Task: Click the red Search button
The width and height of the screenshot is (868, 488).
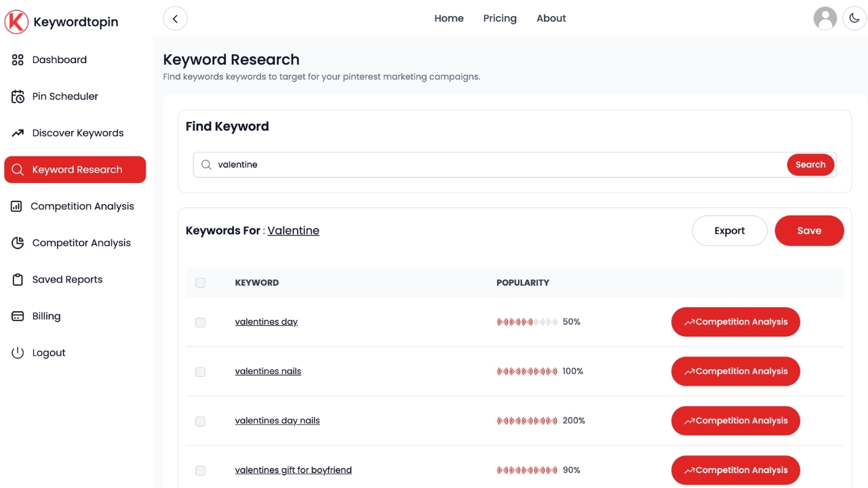Action: 810,165
